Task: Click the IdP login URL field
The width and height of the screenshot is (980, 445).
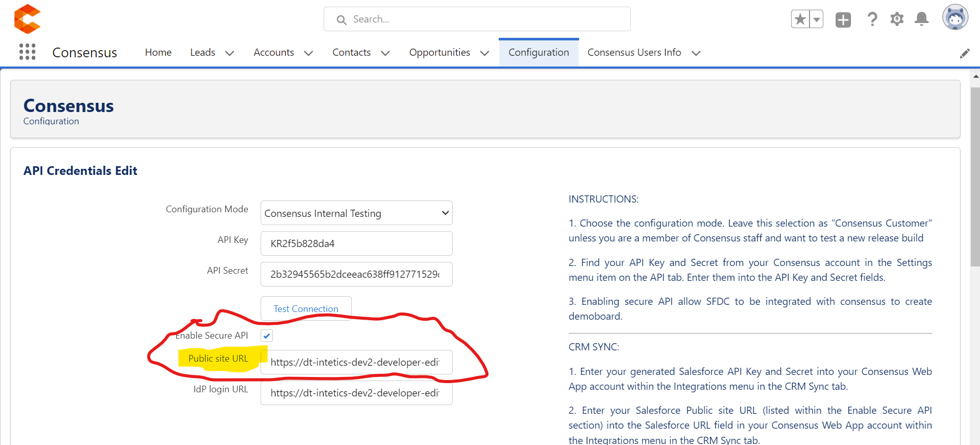Action: click(x=356, y=393)
